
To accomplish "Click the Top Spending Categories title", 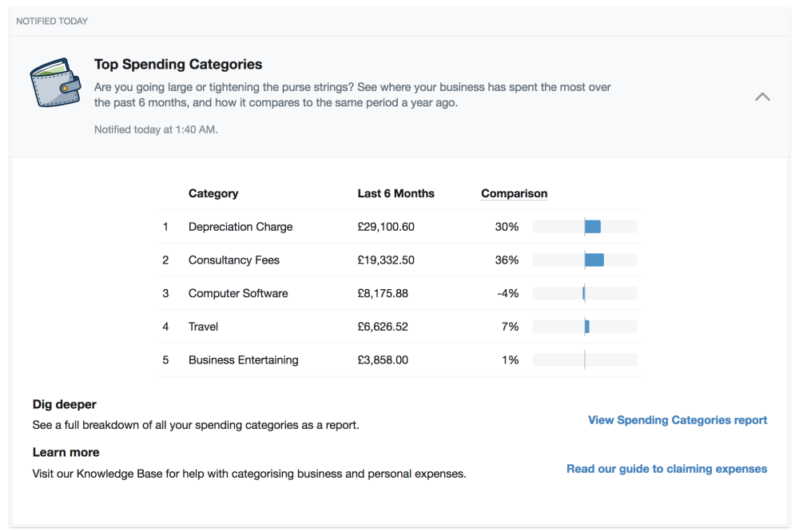I will click(x=178, y=65).
